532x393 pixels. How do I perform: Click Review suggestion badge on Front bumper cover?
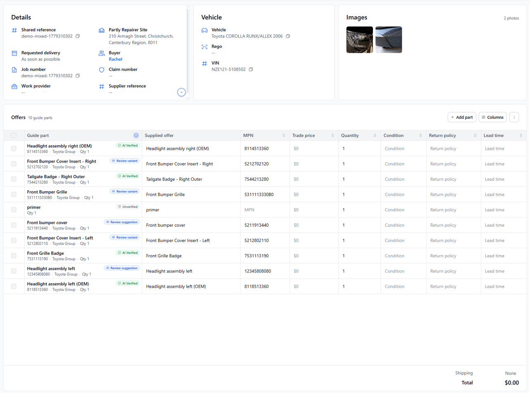[122, 222]
